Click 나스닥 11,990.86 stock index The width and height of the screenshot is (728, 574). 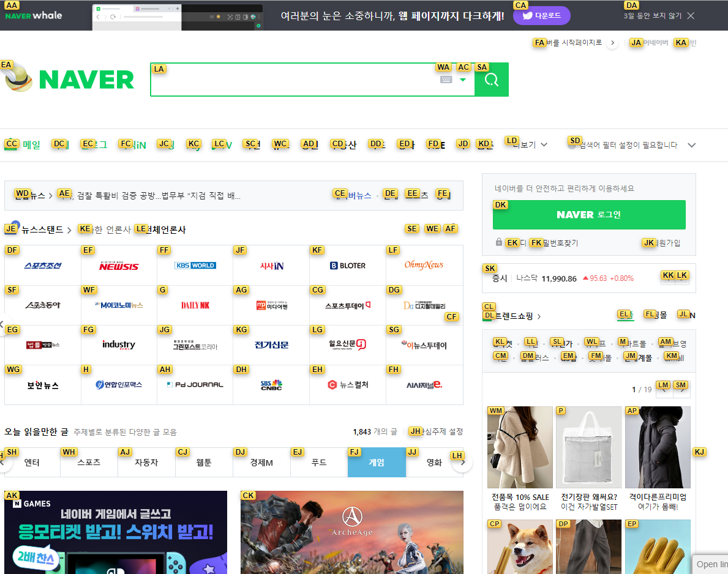575,278
